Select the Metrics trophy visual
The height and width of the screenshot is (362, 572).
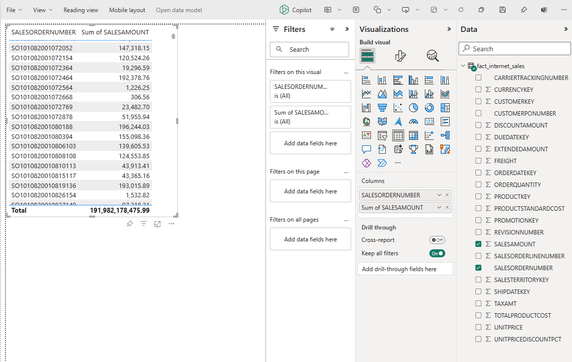(x=413, y=149)
